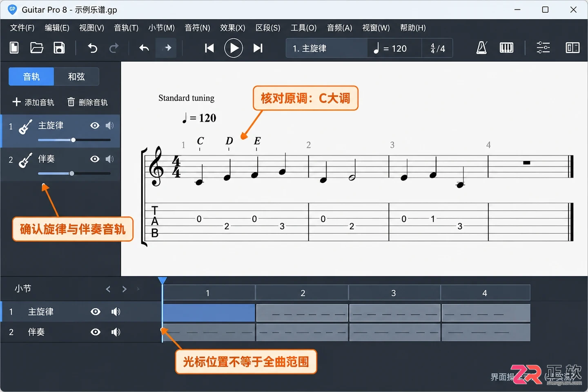The width and height of the screenshot is (588, 392).
Task: Click the blue playhead cursor marker
Action: [162, 280]
